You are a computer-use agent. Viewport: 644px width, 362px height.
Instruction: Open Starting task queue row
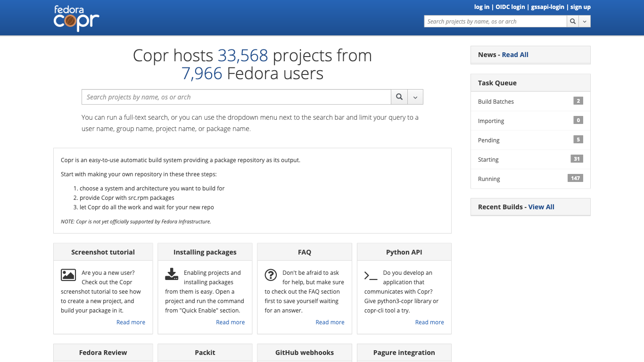[530, 159]
